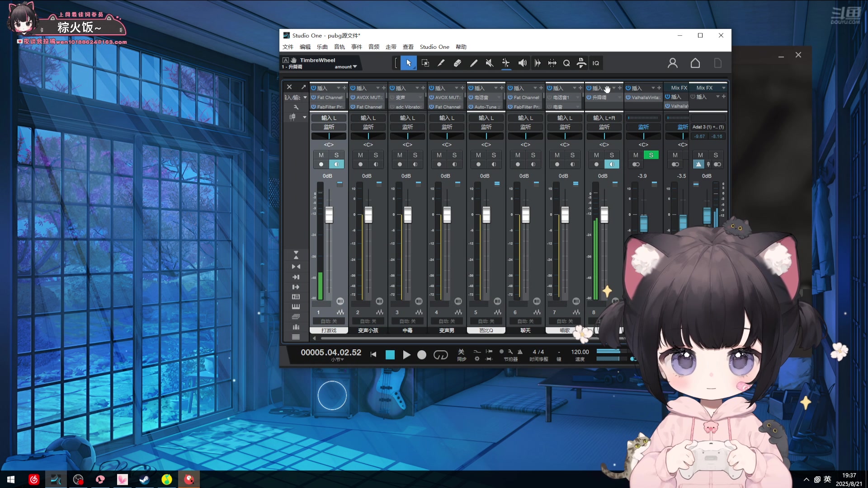
Task: Toggle monitor on channel 1 打游戏
Action: click(336, 164)
